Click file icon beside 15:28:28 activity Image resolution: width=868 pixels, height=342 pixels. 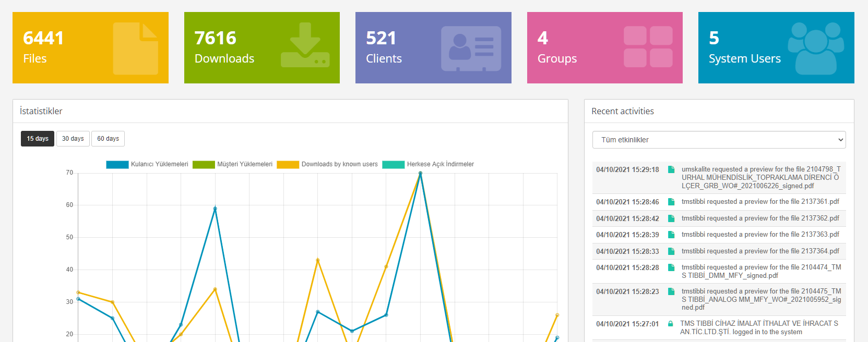tap(671, 267)
